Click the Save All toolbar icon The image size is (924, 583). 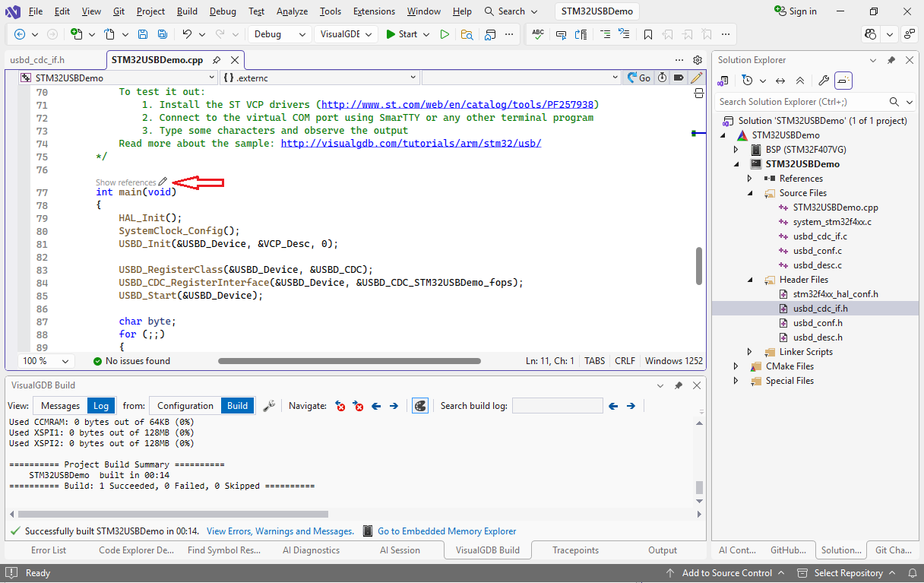tap(162, 34)
